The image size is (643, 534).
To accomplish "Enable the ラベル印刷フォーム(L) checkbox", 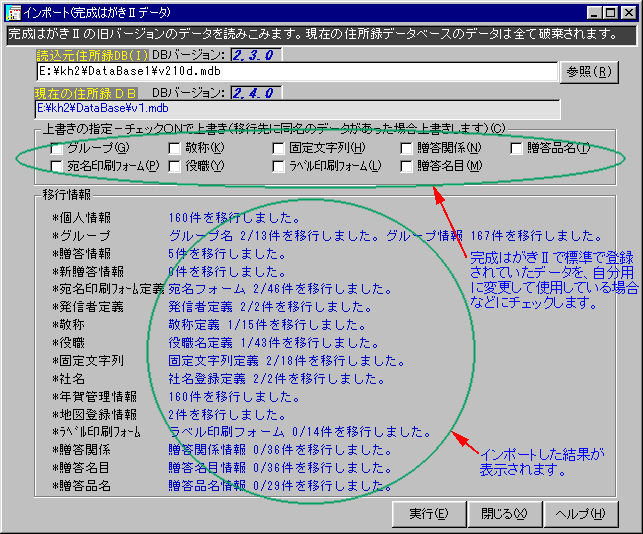I will (278, 166).
